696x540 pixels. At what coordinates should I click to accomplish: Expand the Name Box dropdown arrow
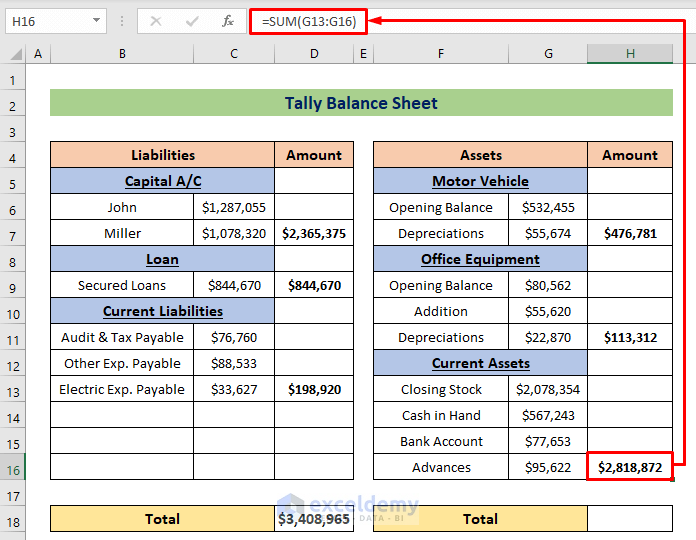(96, 20)
